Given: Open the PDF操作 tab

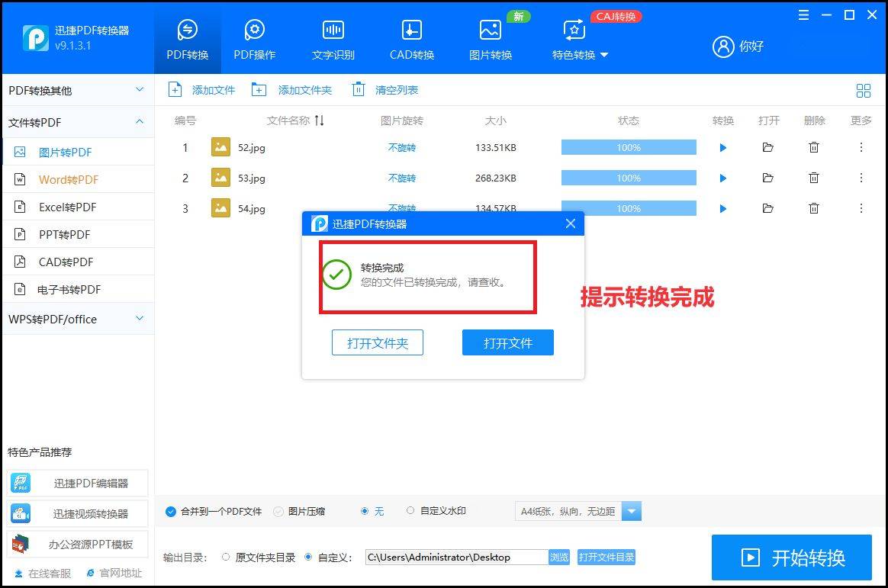Looking at the screenshot, I should click(254, 34).
